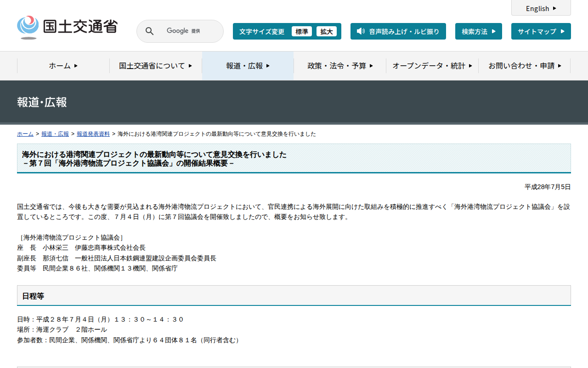This screenshot has height=368, width=588.
Task: Expand 政策・法令・予算 menu
Action: [340, 66]
